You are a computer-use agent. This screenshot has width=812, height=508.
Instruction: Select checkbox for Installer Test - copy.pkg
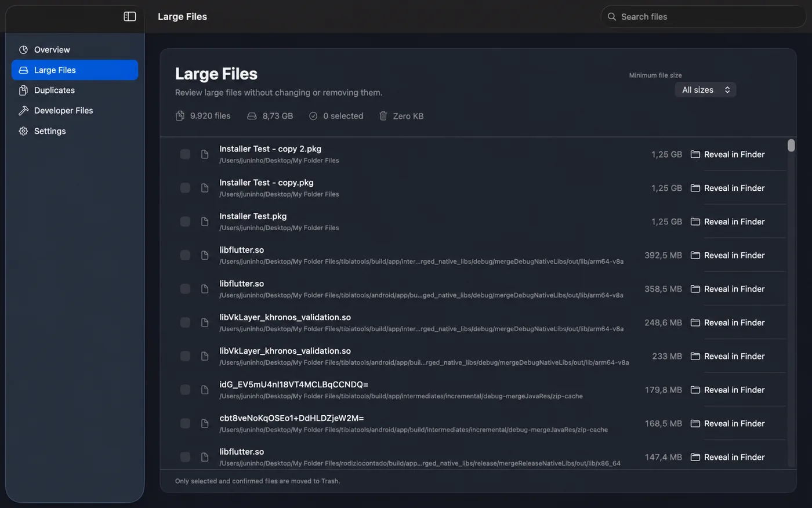pyautogui.click(x=185, y=188)
